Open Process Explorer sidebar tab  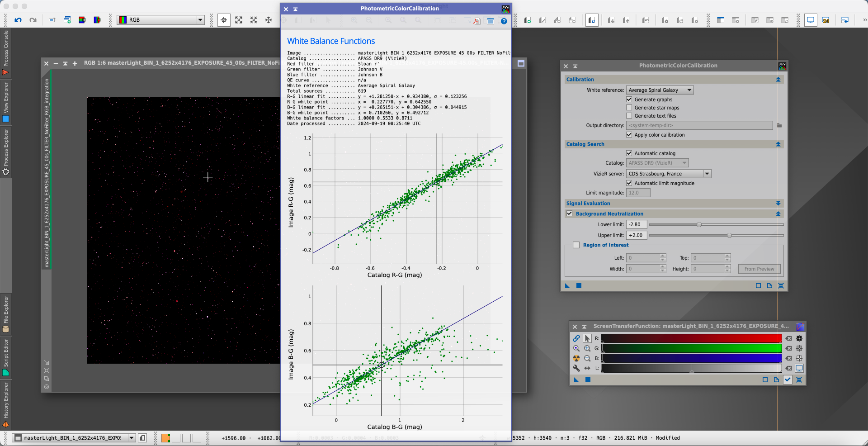(5, 152)
